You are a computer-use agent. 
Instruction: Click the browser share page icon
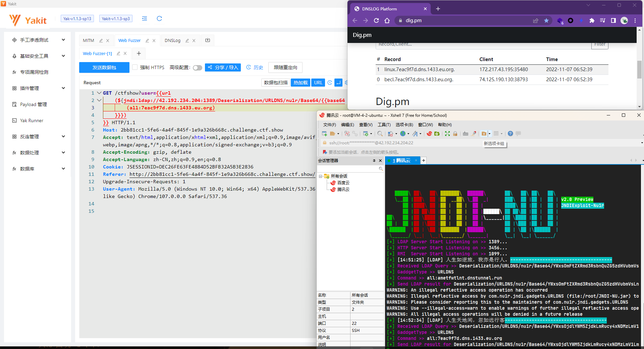pyautogui.click(x=536, y=20)
